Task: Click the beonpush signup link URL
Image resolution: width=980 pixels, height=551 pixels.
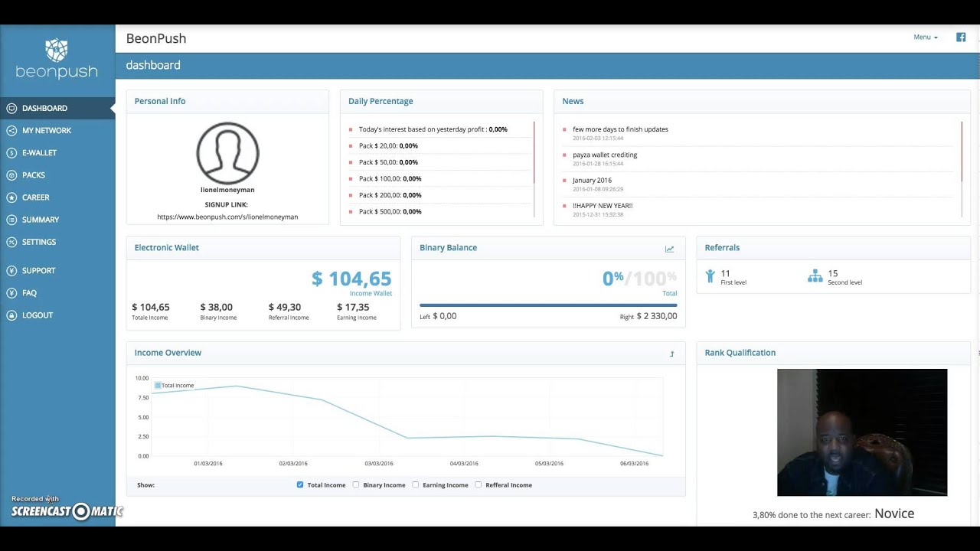Action: (227, 217)
